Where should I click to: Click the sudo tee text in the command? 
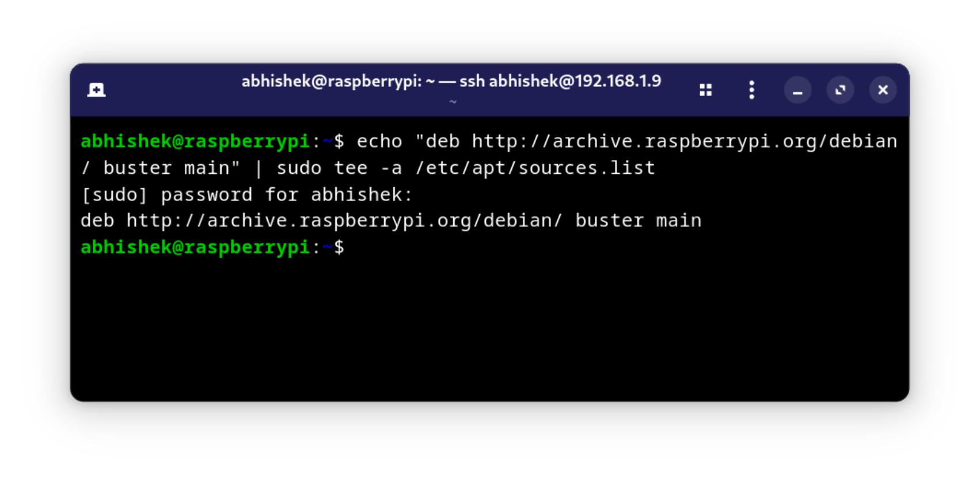321,168
